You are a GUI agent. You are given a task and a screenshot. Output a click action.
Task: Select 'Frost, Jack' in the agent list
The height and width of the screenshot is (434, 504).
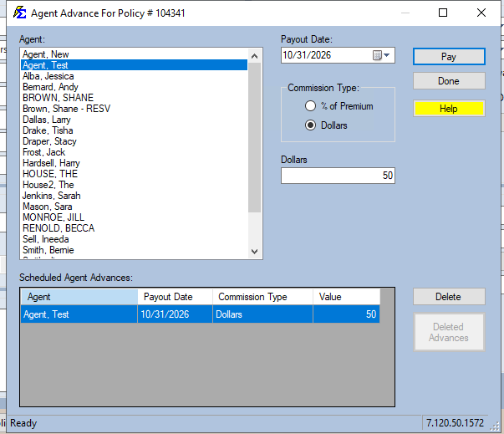point(134,152)
